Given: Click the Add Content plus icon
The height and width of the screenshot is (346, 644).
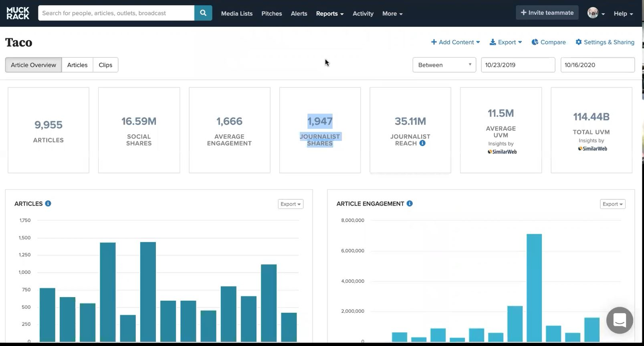Looking at the screenshot, I should coord(434,42).
